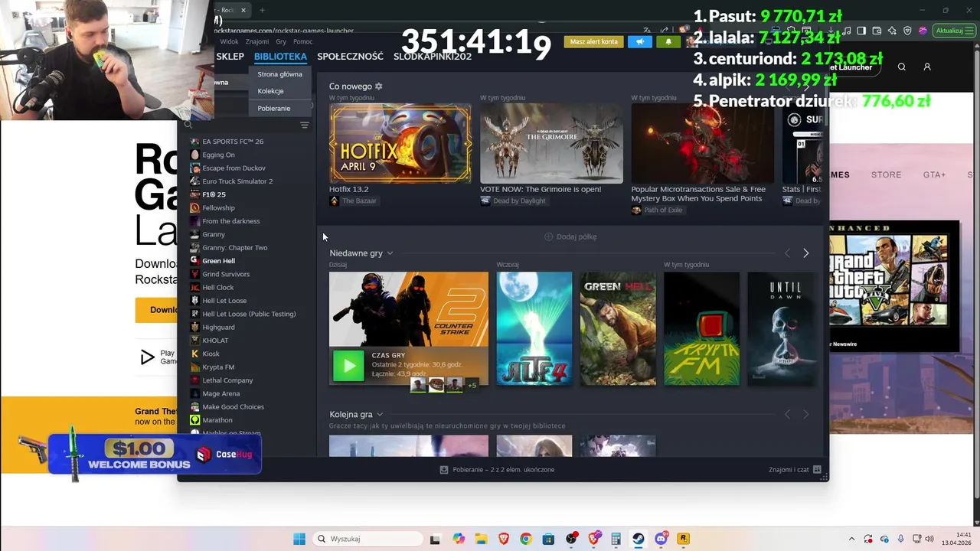Open STORE link on Rockstar website
The width and height of the screenshot is (980, 551).
click(x=886, y=174)
